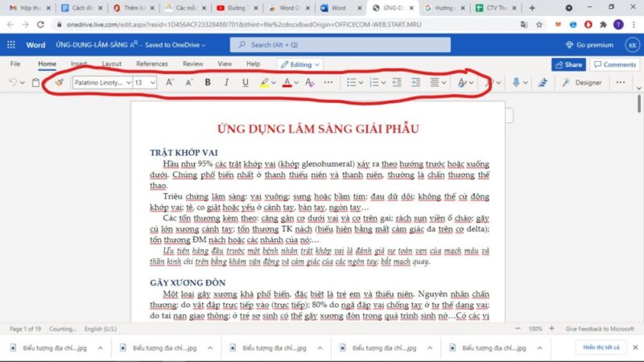Click English (U.S.) language in status bar
This screenshot has height=362, width=644.
click(x=101, y=329)
